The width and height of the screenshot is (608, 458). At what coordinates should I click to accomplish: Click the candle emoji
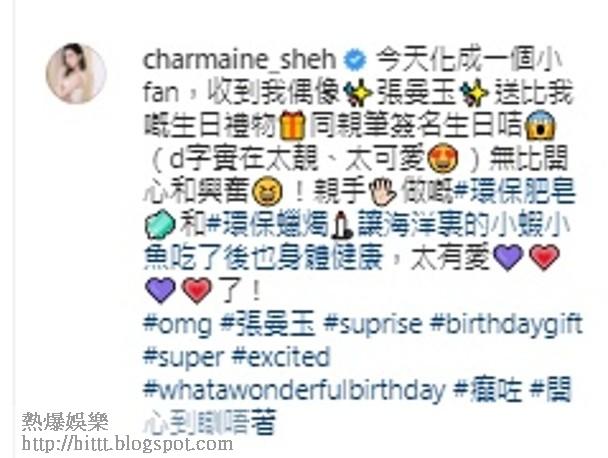pos(343,224)
